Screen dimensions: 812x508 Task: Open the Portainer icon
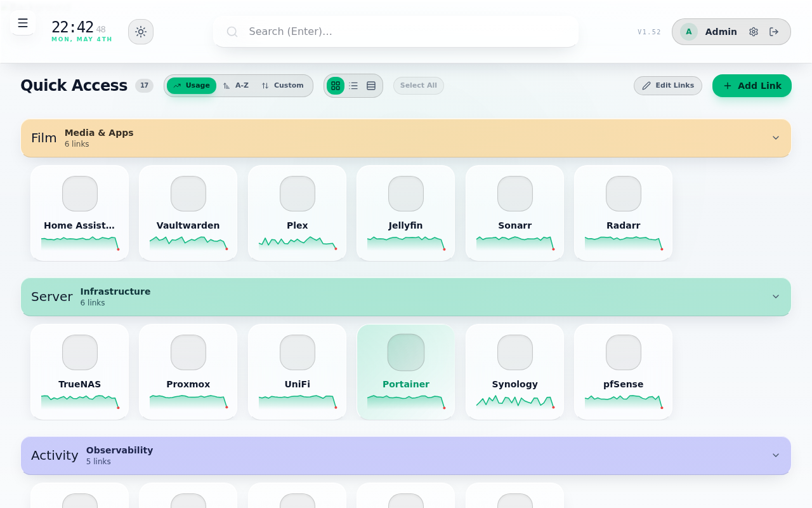(406, 352)
